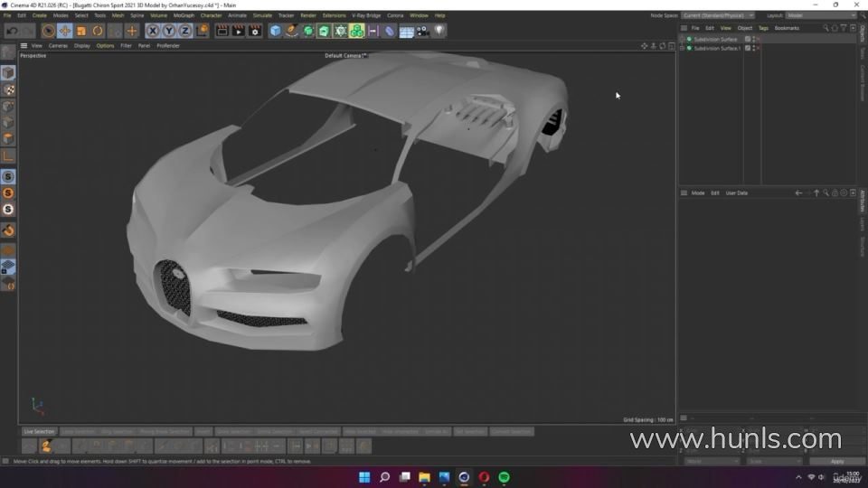Click the purple Bend deformer icon

coord(390,31)
